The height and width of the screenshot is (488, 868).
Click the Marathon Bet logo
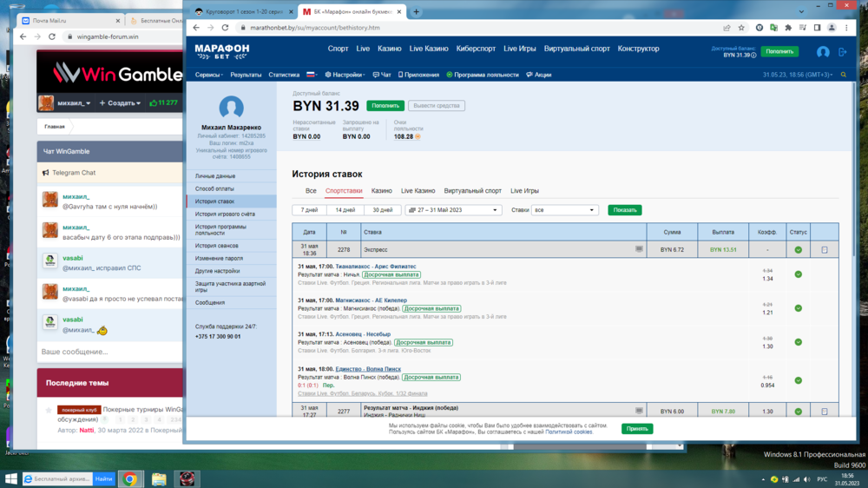221,52
